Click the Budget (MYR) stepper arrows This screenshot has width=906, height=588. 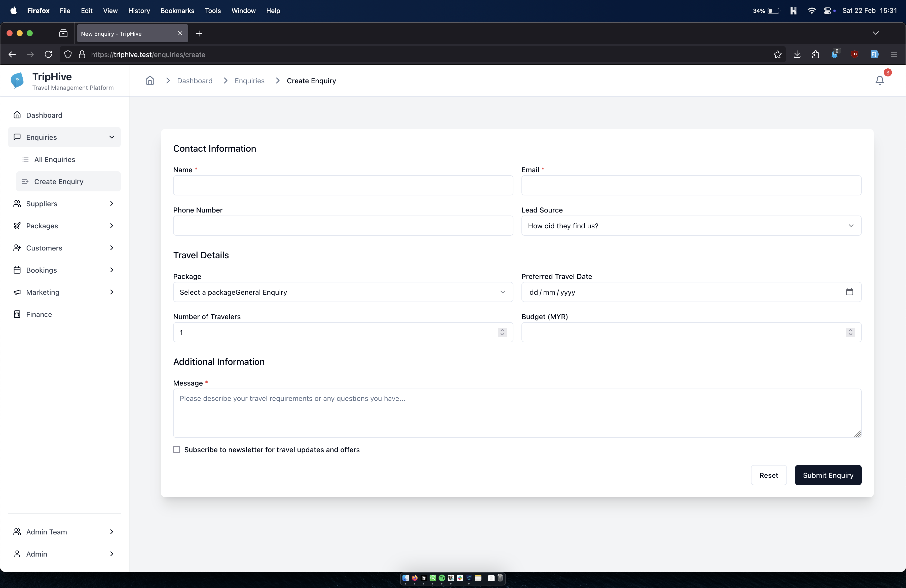(850, 332)
